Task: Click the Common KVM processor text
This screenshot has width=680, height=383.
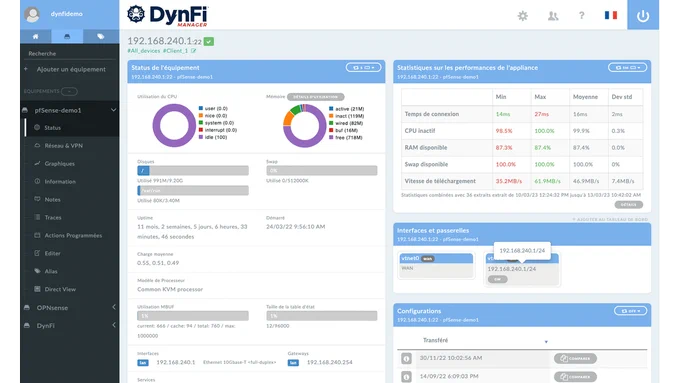Action: pyautogui.click(x=170, y=289)
